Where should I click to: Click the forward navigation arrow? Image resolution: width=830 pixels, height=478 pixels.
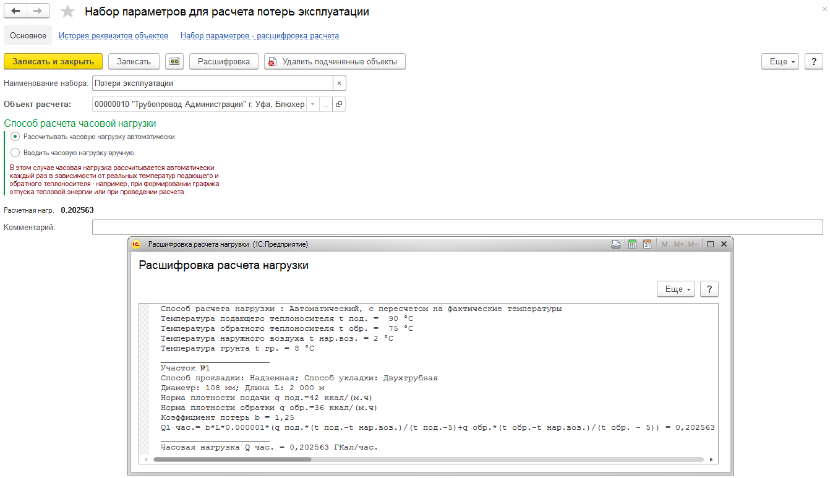pos(39,11)
